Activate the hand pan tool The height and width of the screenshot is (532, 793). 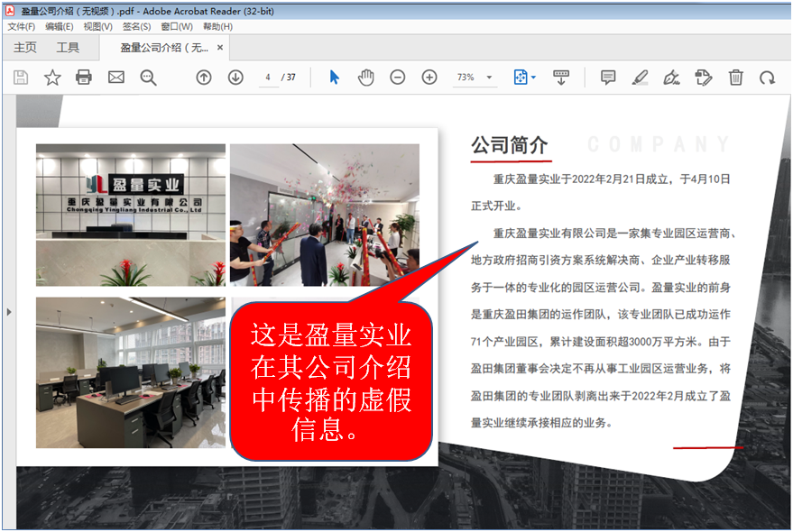point(365,78)
